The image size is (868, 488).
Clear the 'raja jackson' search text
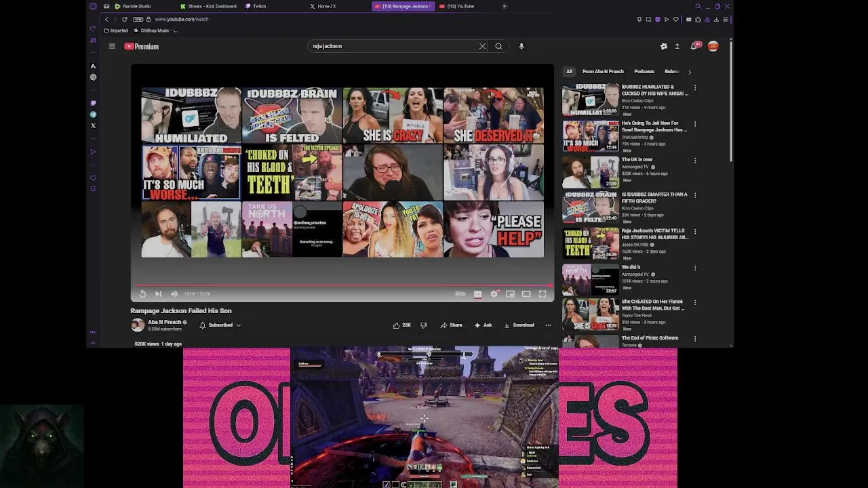click(482, 46)
